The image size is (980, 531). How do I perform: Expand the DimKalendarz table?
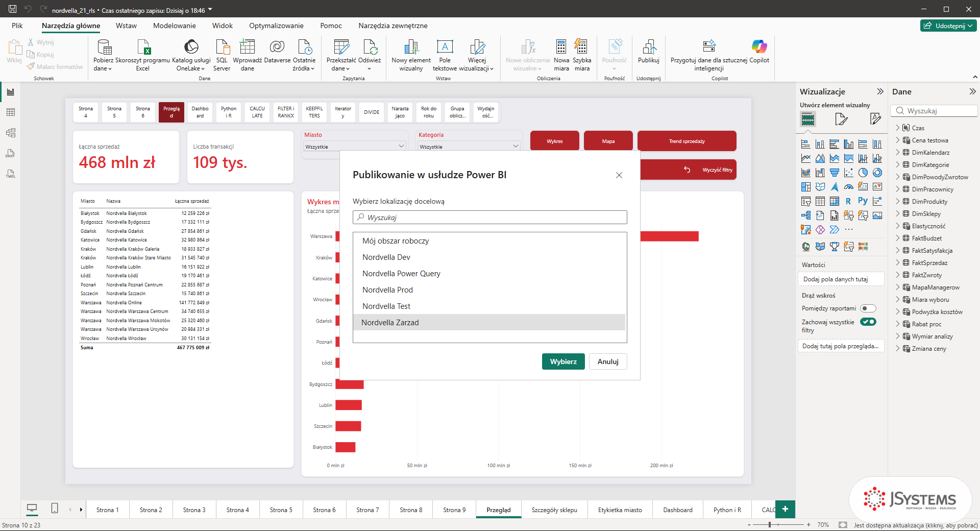[898, 152]
